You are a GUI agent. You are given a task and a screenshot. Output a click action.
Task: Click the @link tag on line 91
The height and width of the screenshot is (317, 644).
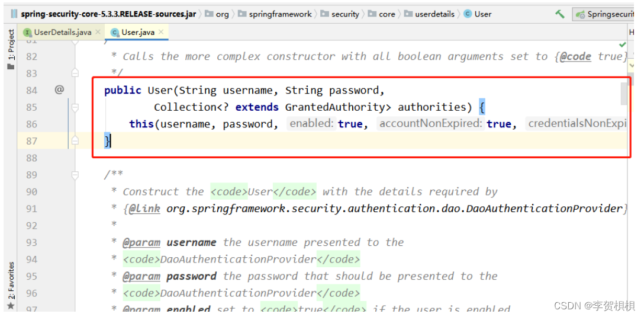coord(144,209)
